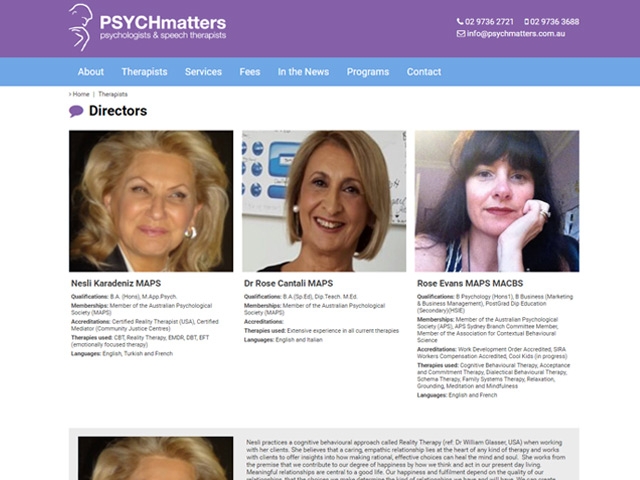640x480 pixels.
Task: Select In the News from navigation
Action: pos(303,72)
